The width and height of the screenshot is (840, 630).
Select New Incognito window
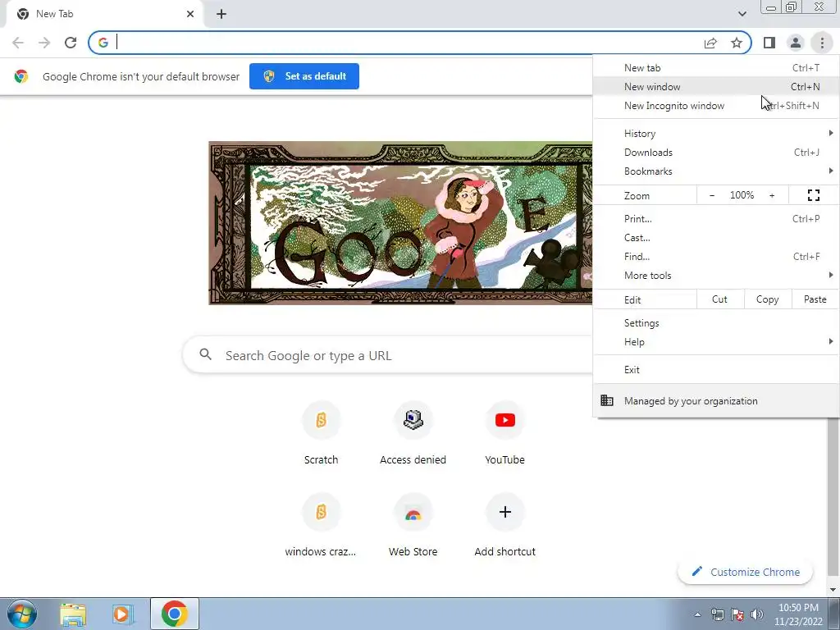[716, 106]
